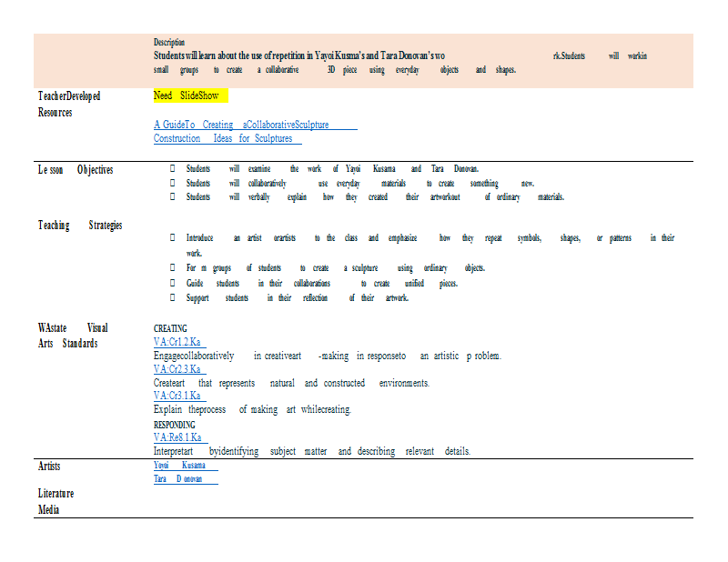
Task: Click the sentence 'Create art that represents natural'
Action: pyautogui.click(x=291, y=383)
